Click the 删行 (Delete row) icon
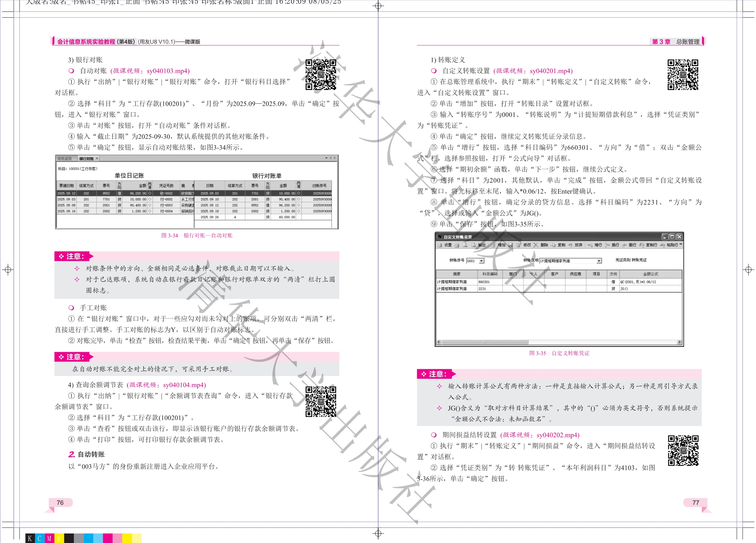Screen dimensions: 756x543 [624, 245]
